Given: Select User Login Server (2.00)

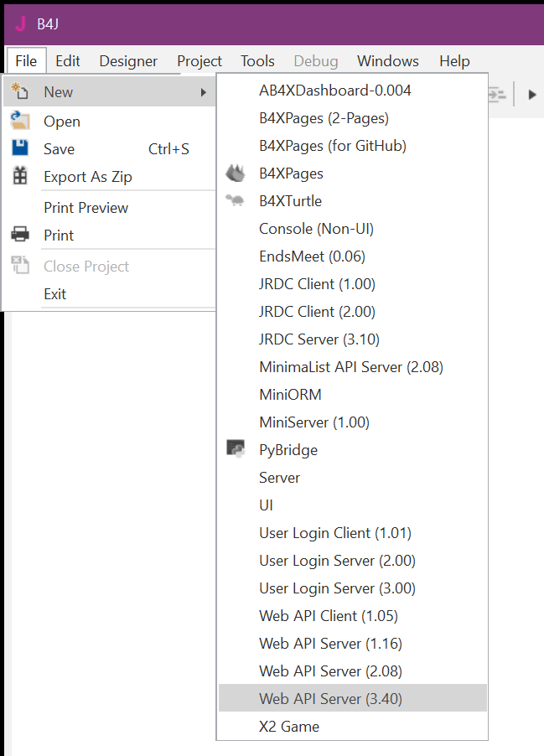Looking at the screenshot, I should 353,560.
